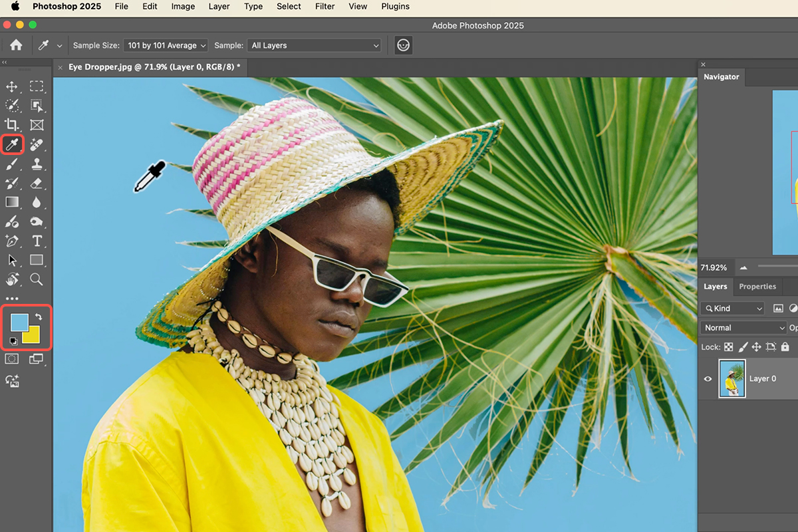Screen dimensions: 798x532
Task: Click the blue foreground color swatch
Action: (x=19, y=323)
